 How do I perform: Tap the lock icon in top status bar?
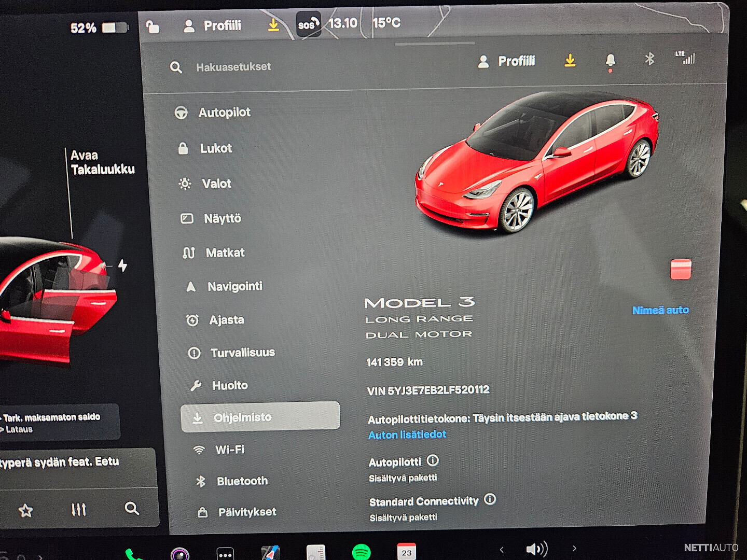coord(152,26)
